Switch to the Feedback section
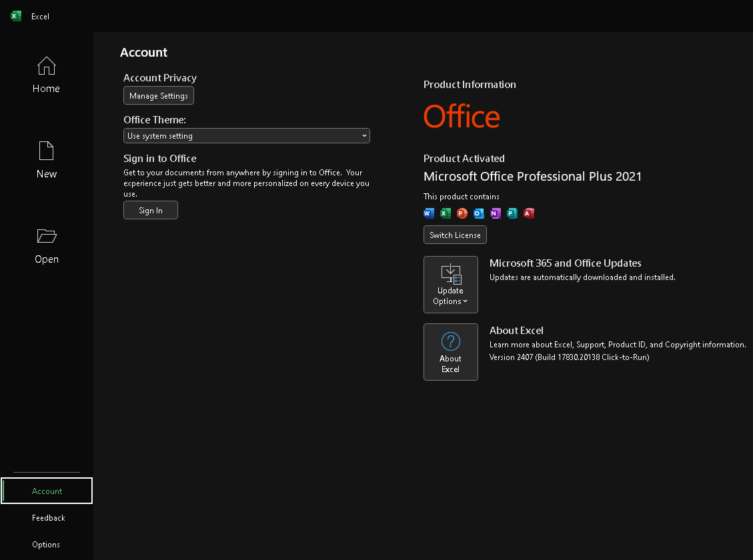The height and width of the screenshot is (560, 753). [48, 517]
